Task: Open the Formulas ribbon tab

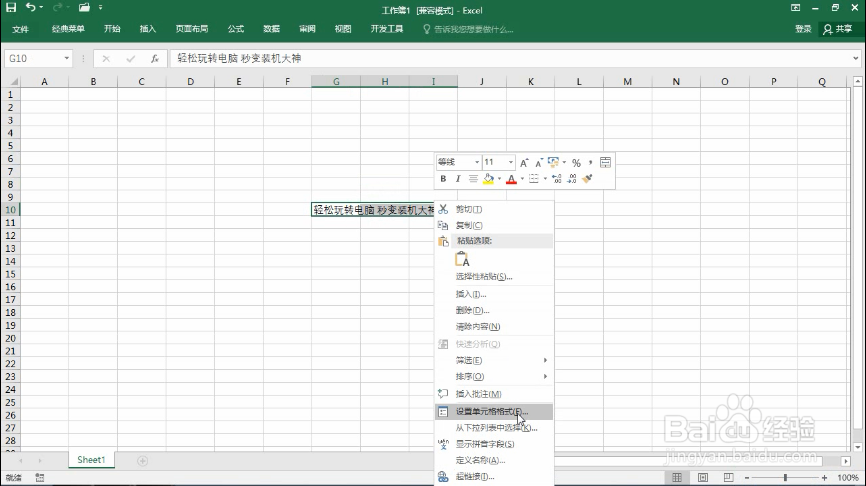Action: [236, 29]
